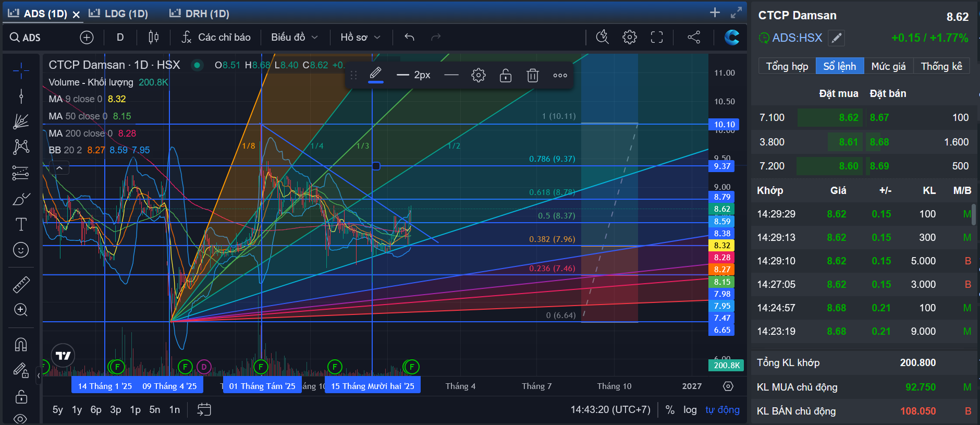Change the D timeframe interval
Screen dimensions: 980x425
[120, 37]
